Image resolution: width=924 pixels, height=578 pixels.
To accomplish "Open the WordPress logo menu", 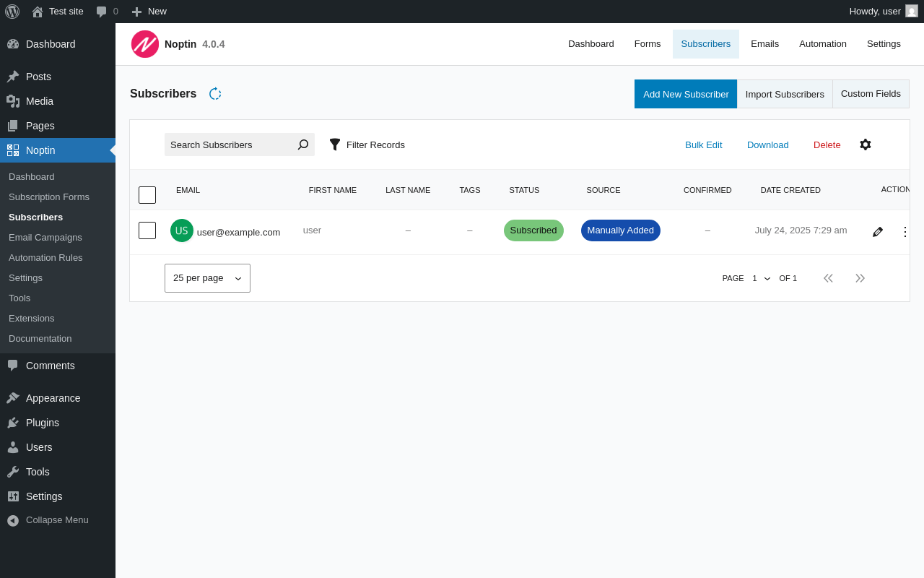I will coord(12,12).
